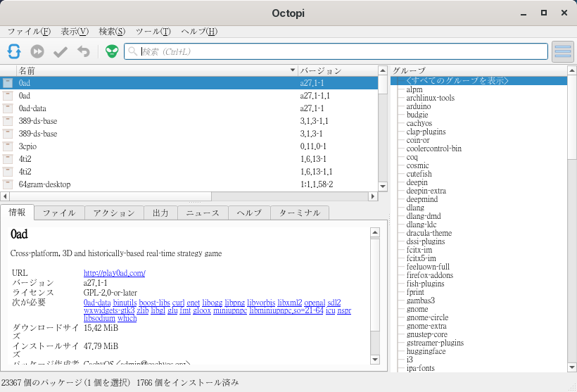
Task: Click the info panel scroll-up arrow
Action: [x=375, y=232]
